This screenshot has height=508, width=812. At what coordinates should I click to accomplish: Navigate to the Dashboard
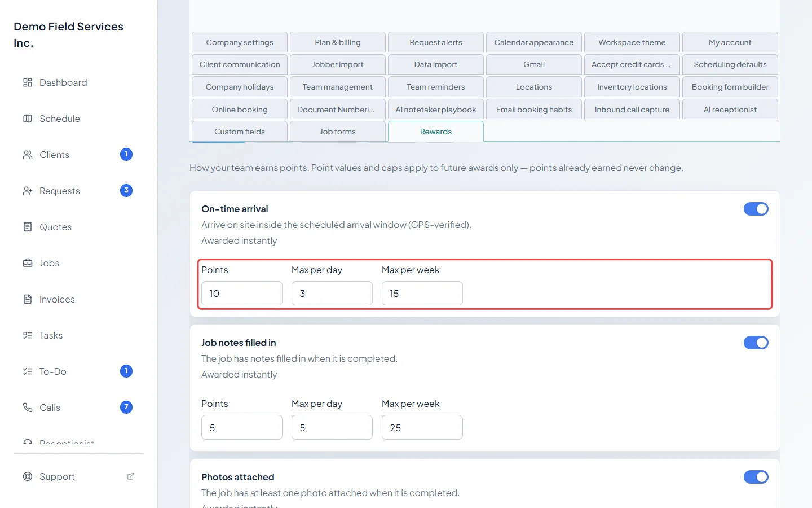coord(78,82)
